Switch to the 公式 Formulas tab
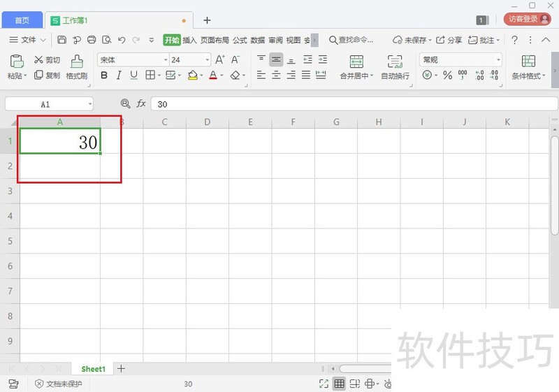This screenshot has height=392, width=559. click(240, 40)
